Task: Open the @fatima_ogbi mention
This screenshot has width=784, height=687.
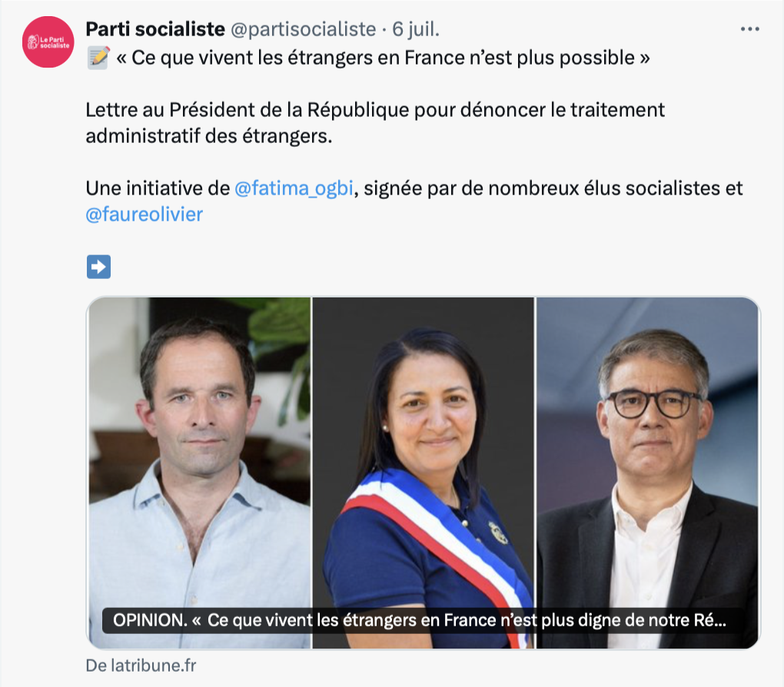Action: [x=294, y=188]
